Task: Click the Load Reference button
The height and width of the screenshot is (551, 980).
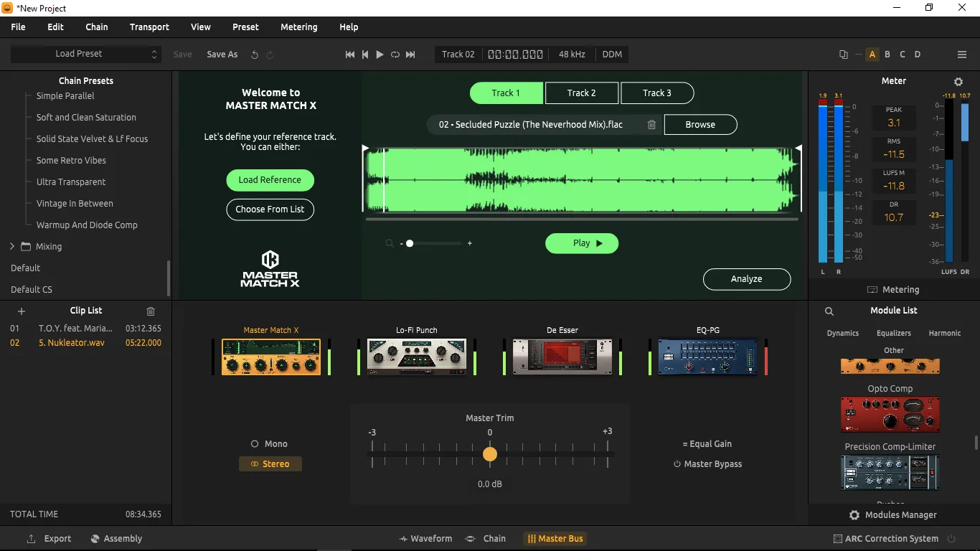Action: pos(270,180)
